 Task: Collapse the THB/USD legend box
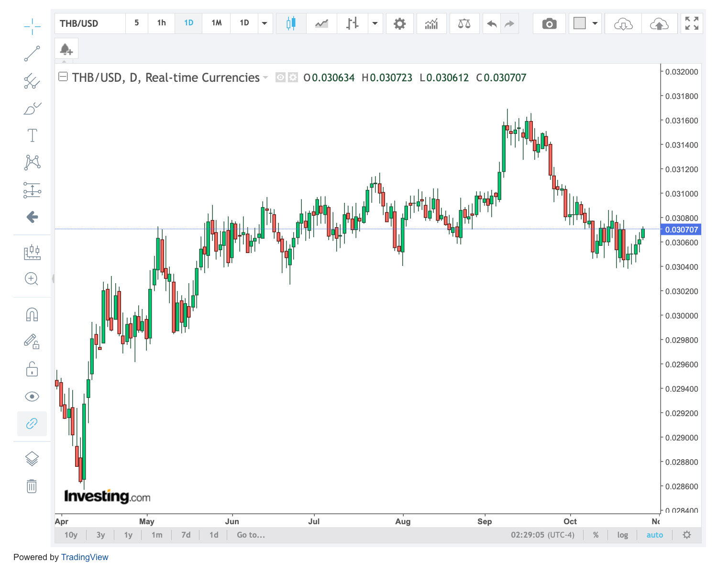pos(63,77)
